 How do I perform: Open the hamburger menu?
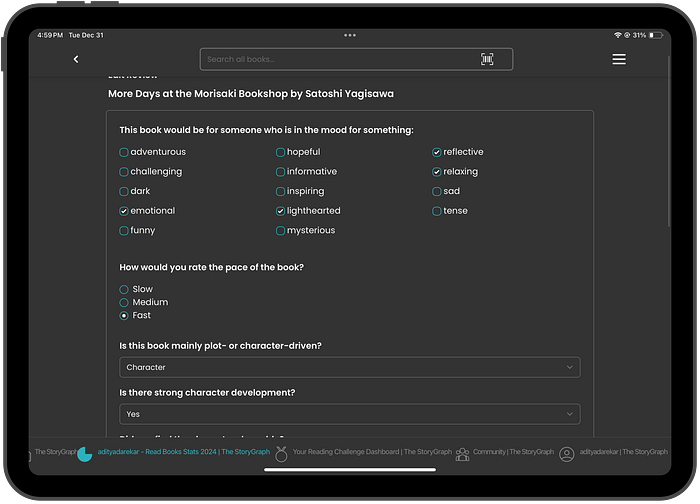(x=619, y=59)
